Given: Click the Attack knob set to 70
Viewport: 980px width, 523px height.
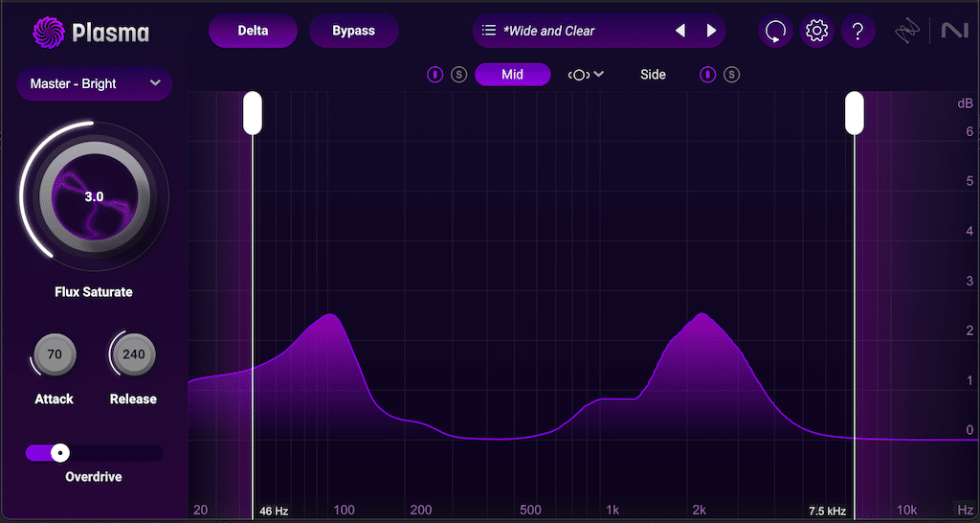Looking at the screenshot, I should pos(55,354).
